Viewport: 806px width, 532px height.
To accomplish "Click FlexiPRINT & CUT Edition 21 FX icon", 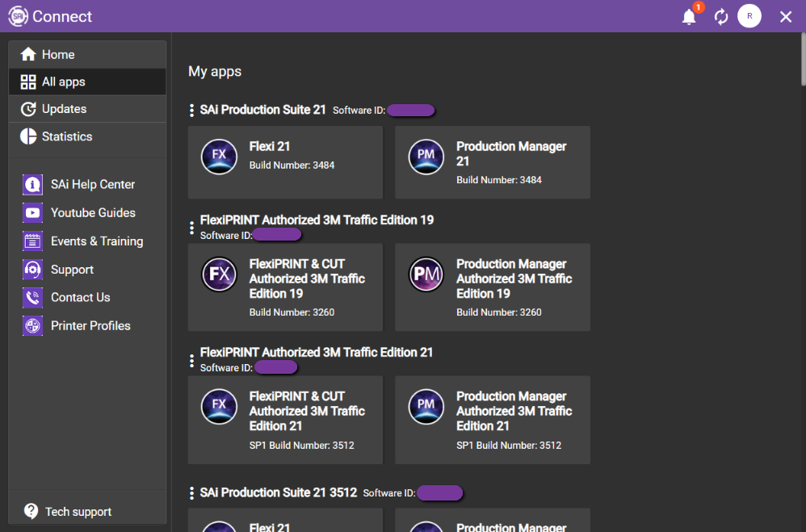I will tap(219, 407).
